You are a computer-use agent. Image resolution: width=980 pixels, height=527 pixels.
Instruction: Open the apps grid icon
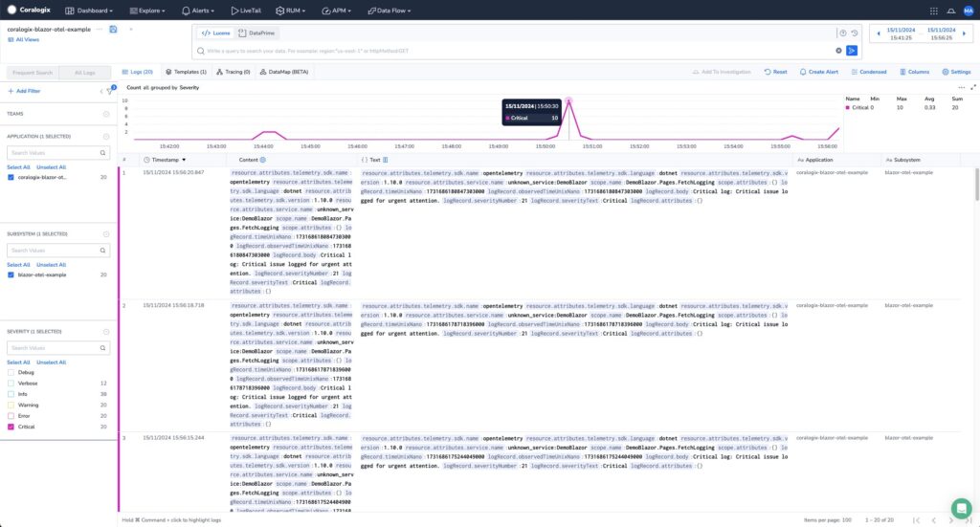(x=933, y=11)
